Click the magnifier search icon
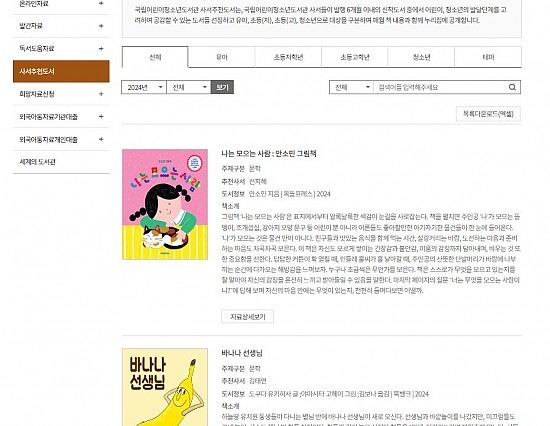 click(512, 87)
